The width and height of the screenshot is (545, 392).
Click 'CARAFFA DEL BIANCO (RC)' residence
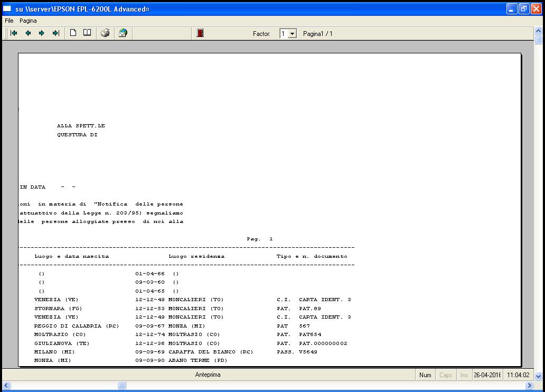pyautogui.click(x=211, y=352)
